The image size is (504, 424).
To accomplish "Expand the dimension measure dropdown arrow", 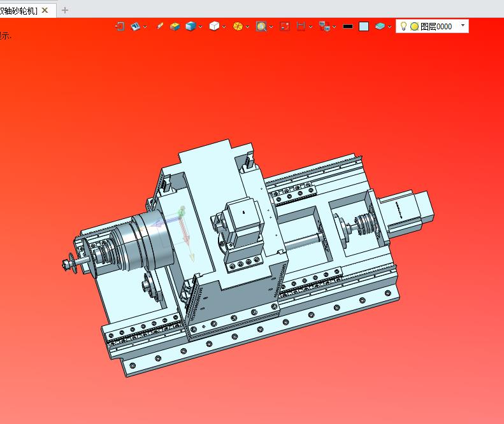I will (x=310, y=27).
